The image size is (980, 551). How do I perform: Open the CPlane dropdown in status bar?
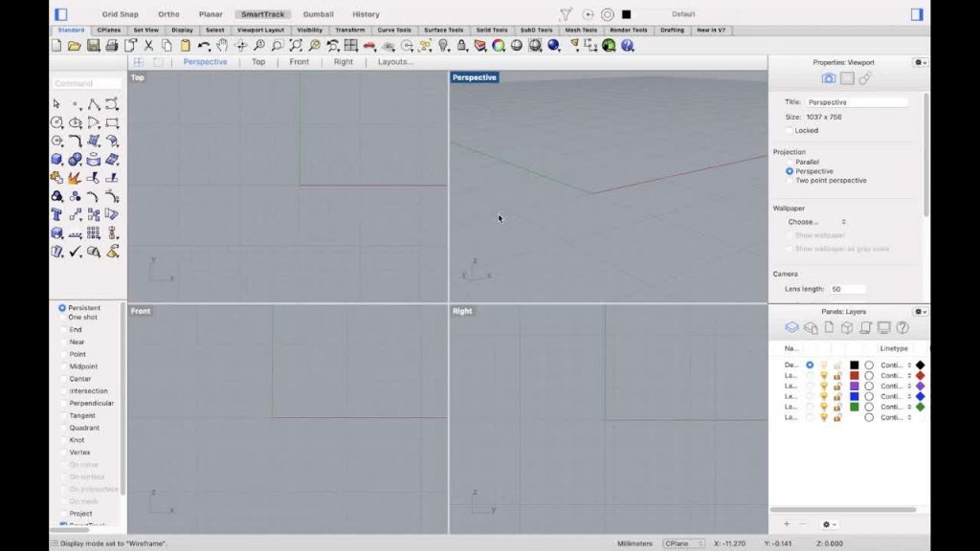pyautogui.click(x=683, y=543)
